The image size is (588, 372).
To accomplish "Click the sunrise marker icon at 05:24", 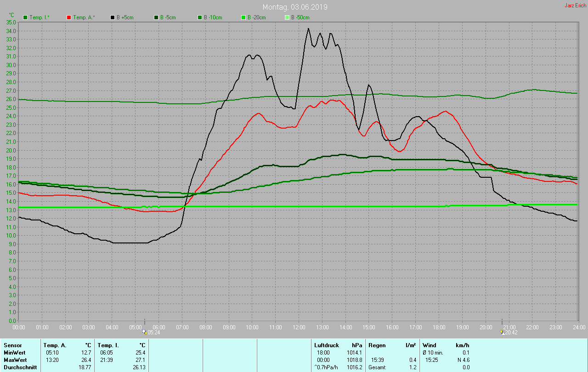I will (x=145, y=332).
